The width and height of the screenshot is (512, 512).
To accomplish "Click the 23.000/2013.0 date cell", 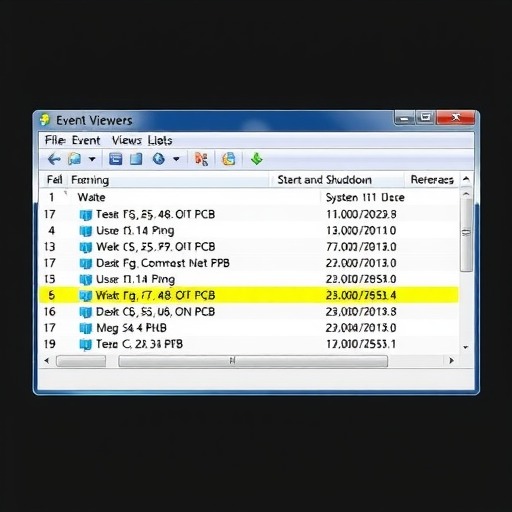I will click(361, 263).
